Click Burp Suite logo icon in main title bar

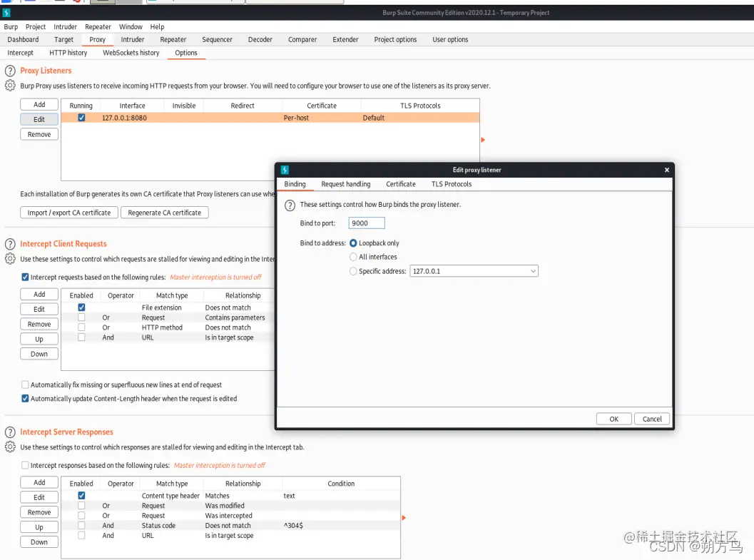point(6,13)
